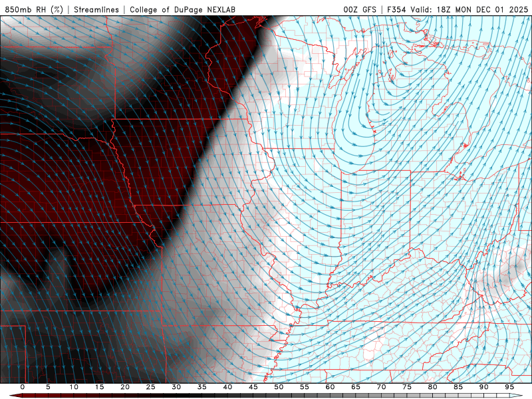This screenshot has height=399, width=532.
Task: Click the "75" tick label on color scale
Action: point(407,387)
